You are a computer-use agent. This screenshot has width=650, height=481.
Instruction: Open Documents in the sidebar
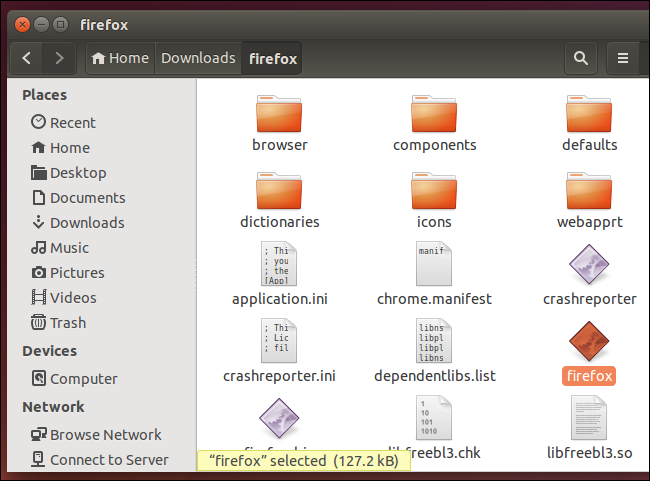[78, 198]
